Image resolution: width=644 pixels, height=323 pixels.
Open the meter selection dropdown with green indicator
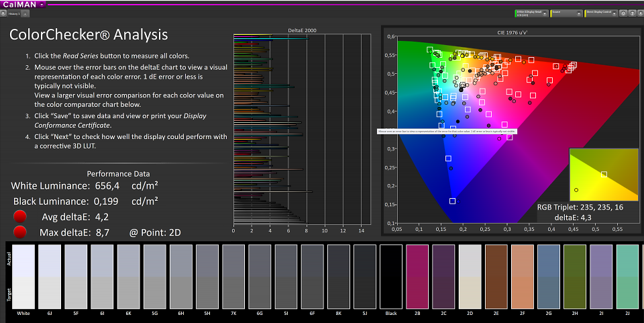tap(531, 13)
